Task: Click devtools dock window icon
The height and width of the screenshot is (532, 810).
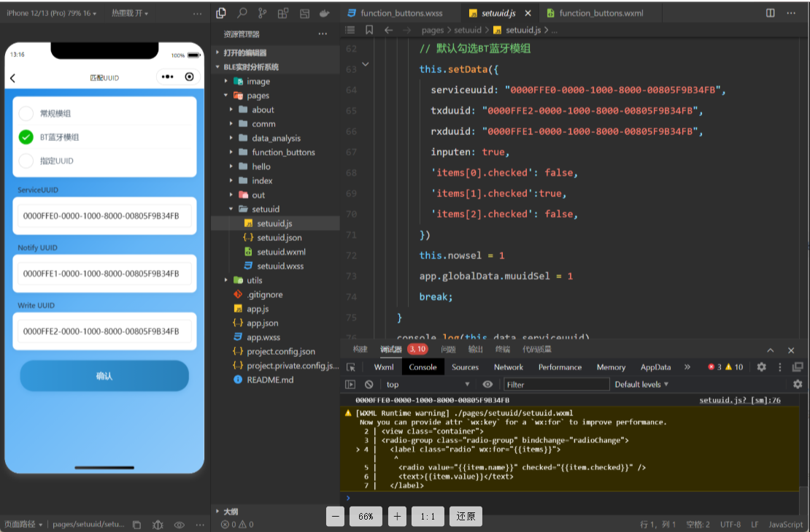Action: (798, 367)
